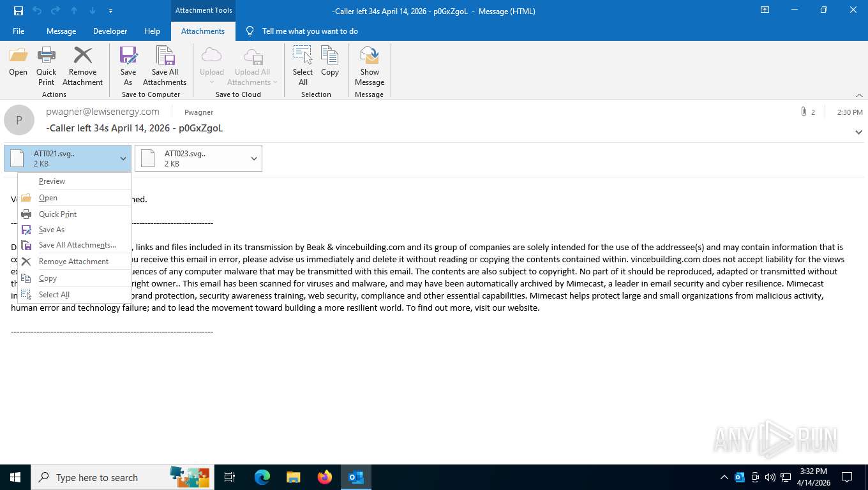Open the Help tab

tap(152, 31)
